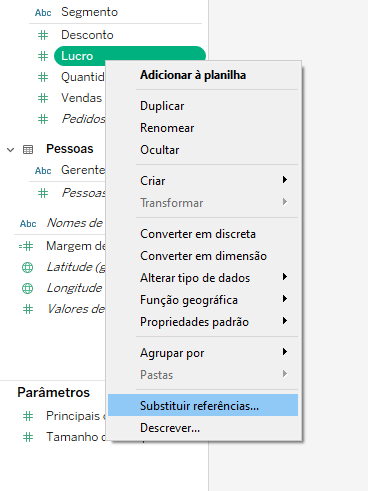
Task: Click the calculated field icon beside Margem
Action: (x=26, y=246)
